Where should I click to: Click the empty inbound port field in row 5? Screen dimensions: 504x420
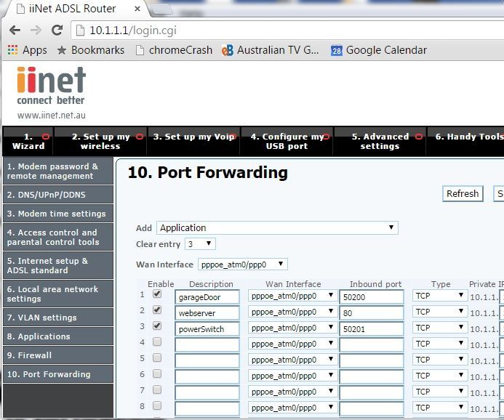click(372, 361)
